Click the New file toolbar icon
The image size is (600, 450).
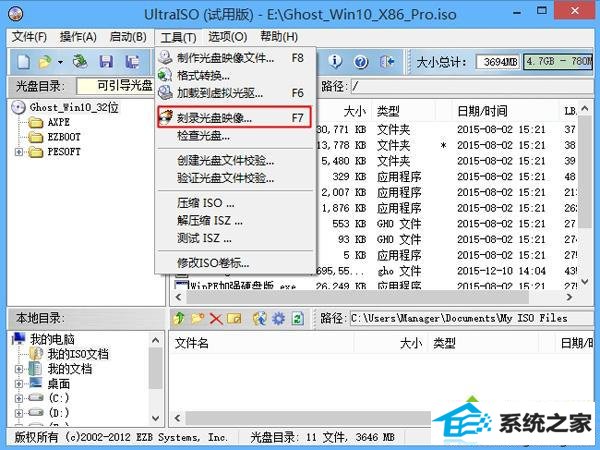(24, 62)
